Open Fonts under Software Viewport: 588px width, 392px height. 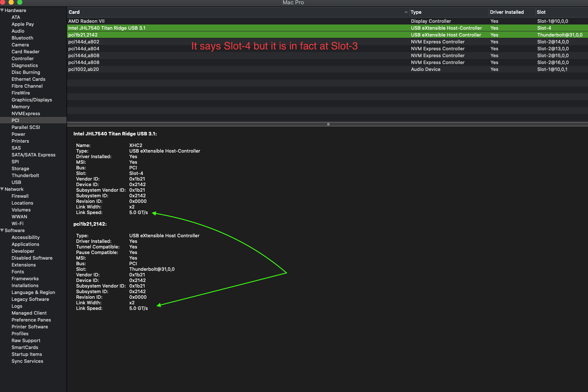point(18,272)
